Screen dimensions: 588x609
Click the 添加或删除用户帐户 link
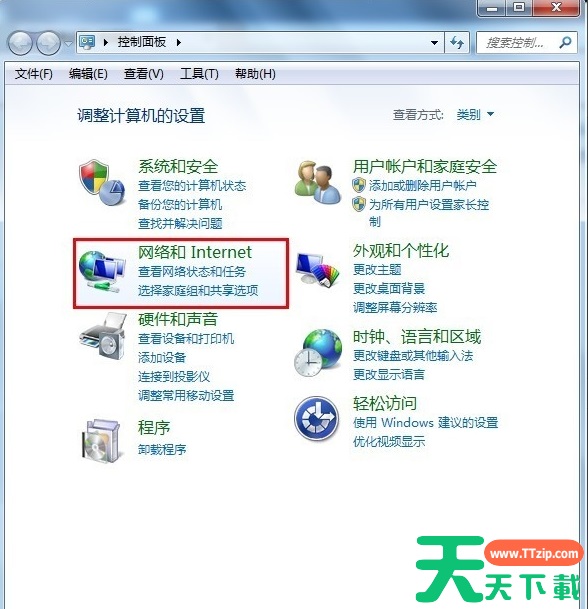pyautogui.click(x=423, y=186)
